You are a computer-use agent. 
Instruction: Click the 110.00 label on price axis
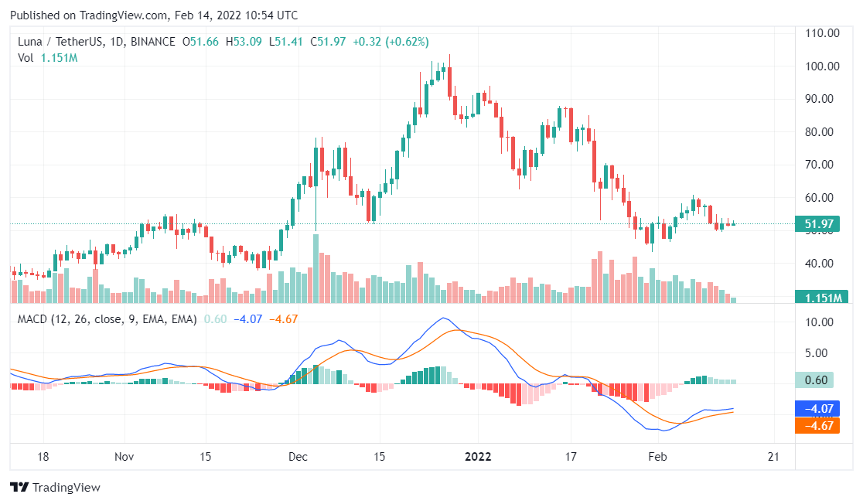click(823, 33)
